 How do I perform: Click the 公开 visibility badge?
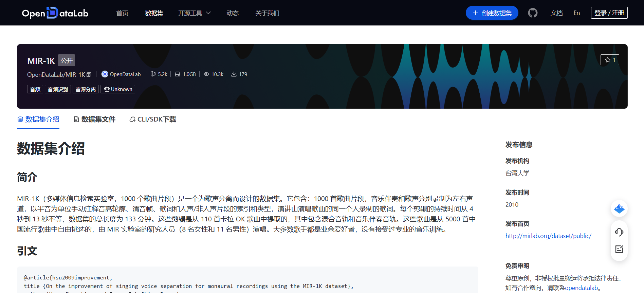tap(67, 60)
